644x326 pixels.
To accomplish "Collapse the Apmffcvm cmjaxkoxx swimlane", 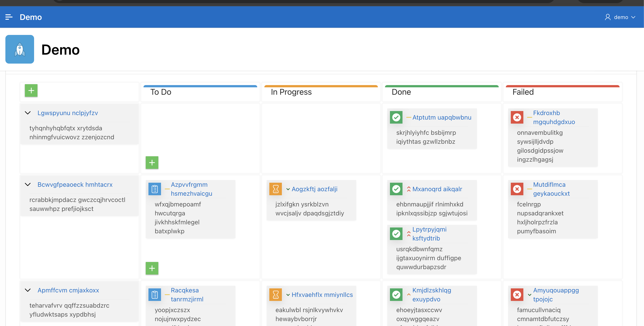I will [x=28, y=290].
